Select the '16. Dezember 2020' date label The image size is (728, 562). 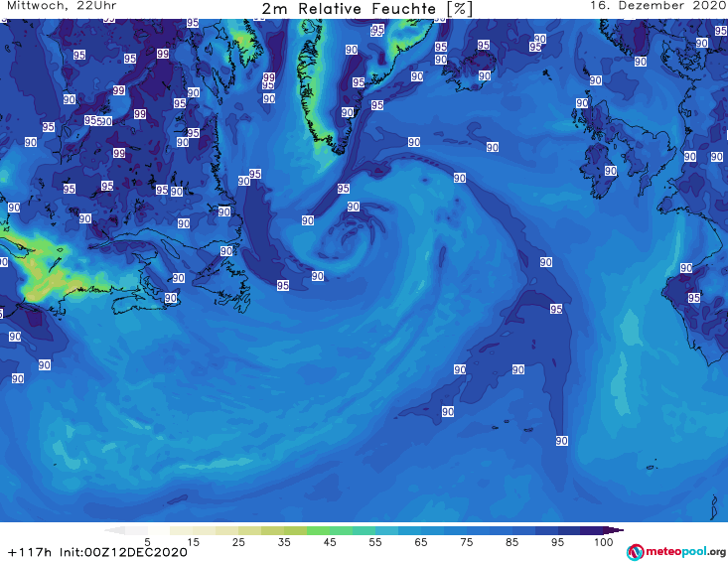[658, 6]
